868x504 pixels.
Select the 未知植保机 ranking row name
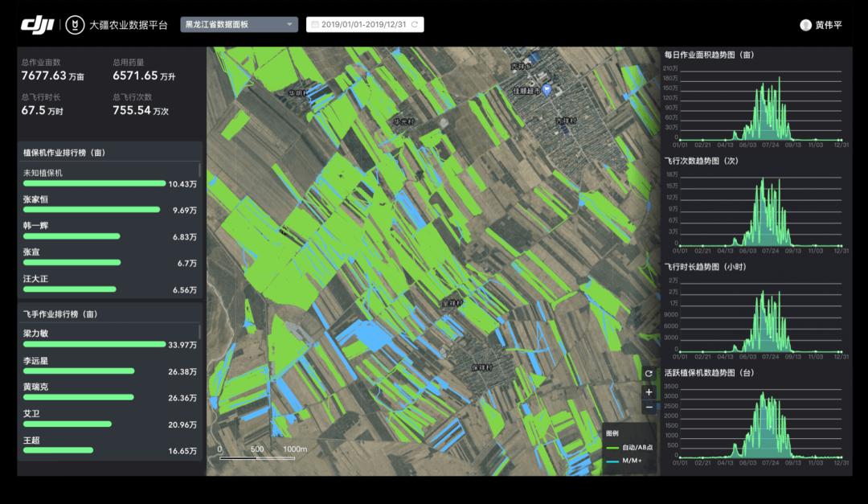click(43, 173)
